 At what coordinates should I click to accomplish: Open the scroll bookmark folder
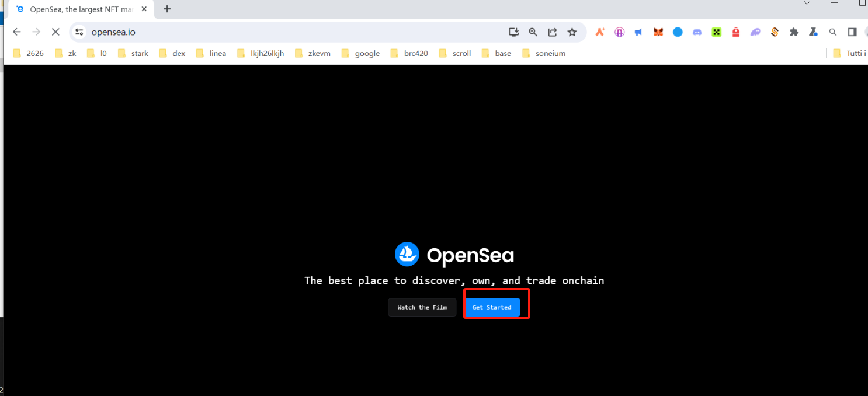455,53
